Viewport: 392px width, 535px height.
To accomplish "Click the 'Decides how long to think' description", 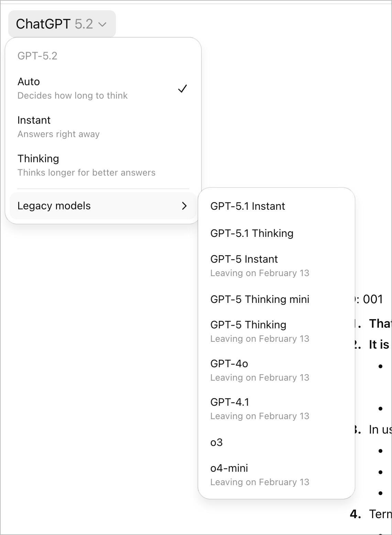I will (x=73, y=96).
